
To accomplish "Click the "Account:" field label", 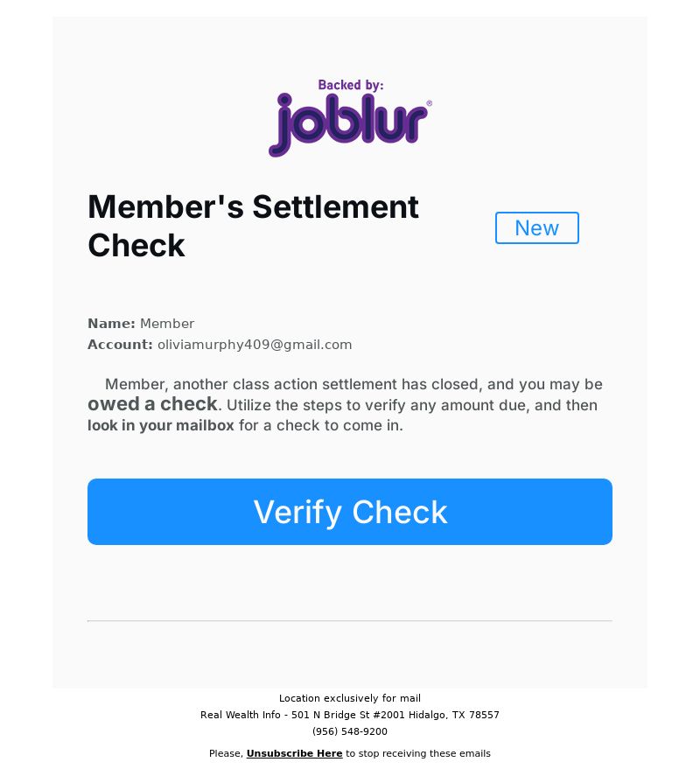I will tap(120, 345).
